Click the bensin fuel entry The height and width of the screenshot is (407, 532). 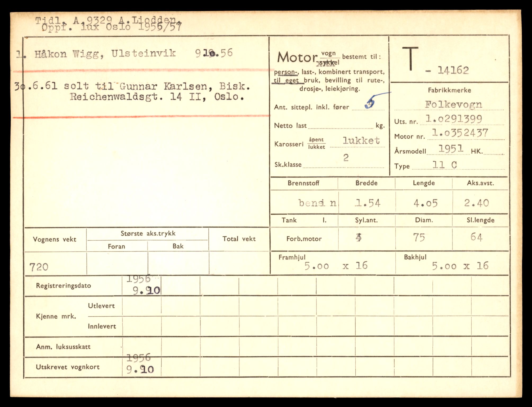click(317, 203)
